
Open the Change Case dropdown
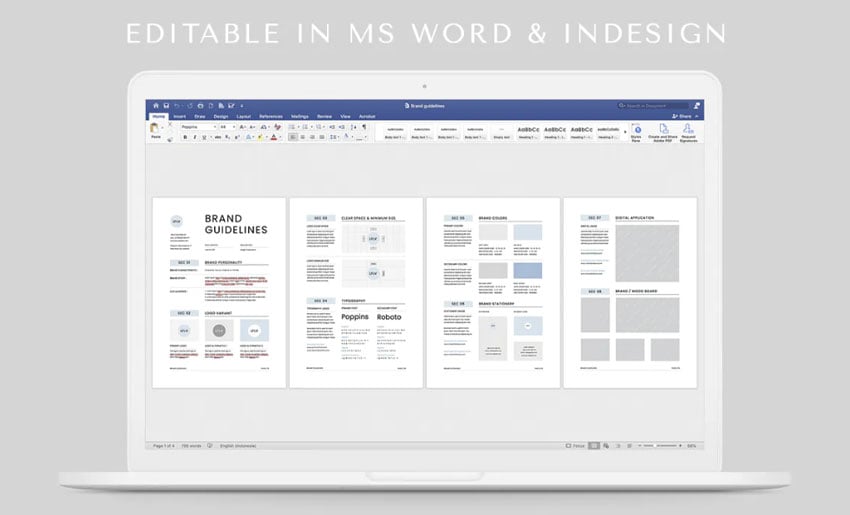(265, 127)
